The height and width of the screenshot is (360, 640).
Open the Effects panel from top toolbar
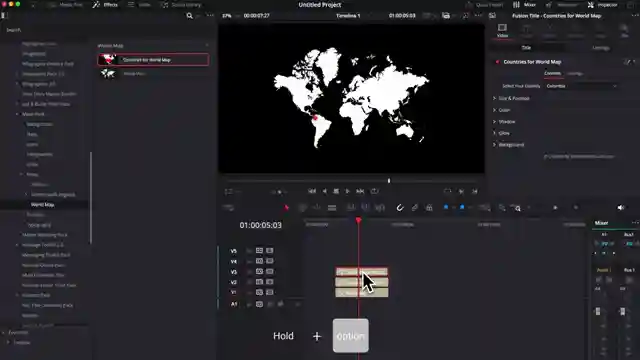pos(105,5)
